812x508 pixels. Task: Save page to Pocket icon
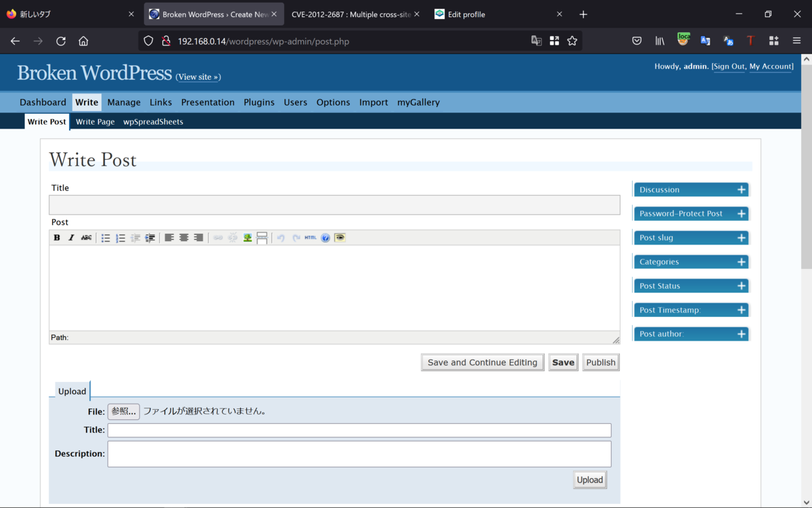(x=637, y=41)
